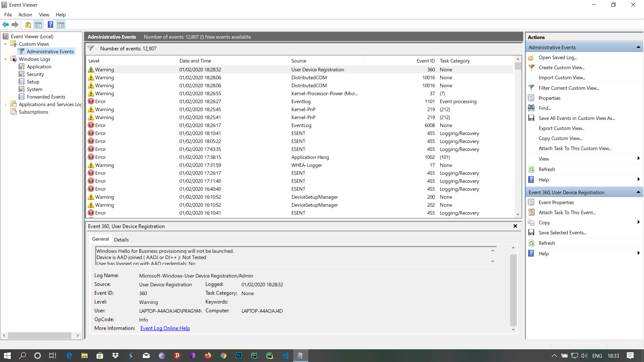Select Forwarded Events in the tree
The image size is (644, 362).
[46, 97]
